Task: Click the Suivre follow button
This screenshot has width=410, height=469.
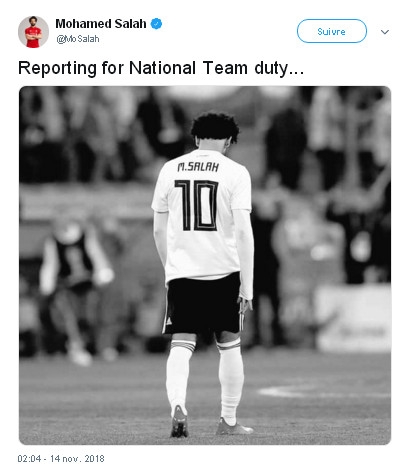Action: [x=332, y=31]
